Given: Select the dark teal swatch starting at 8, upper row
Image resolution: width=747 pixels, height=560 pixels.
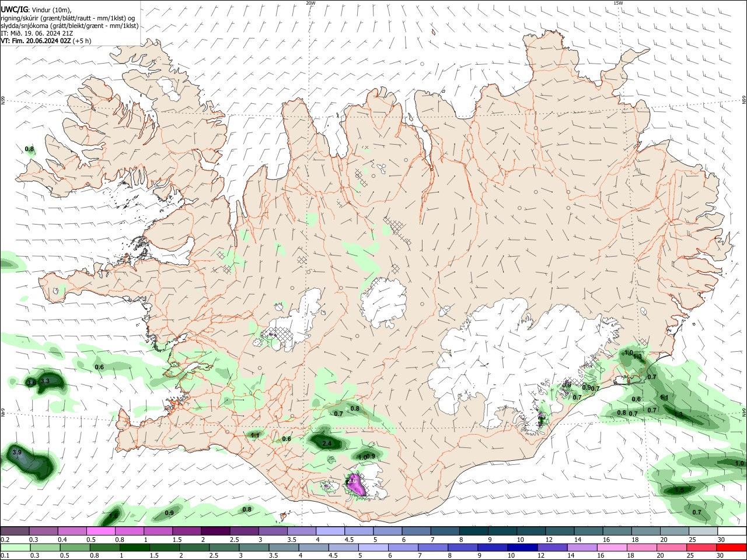Looking at the screenshot, I should tap(473, 531).
